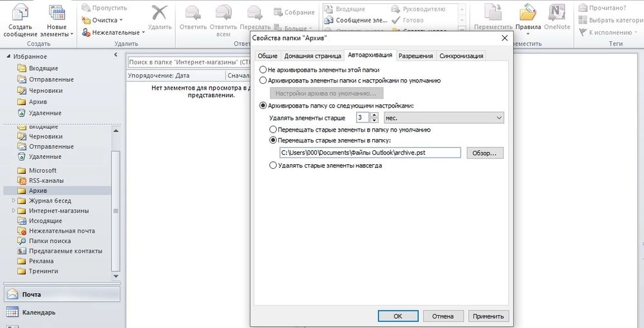The width and height of the screenshot is (644, 328).
Task: Click OK button in dialog
Action: (398, 316)
